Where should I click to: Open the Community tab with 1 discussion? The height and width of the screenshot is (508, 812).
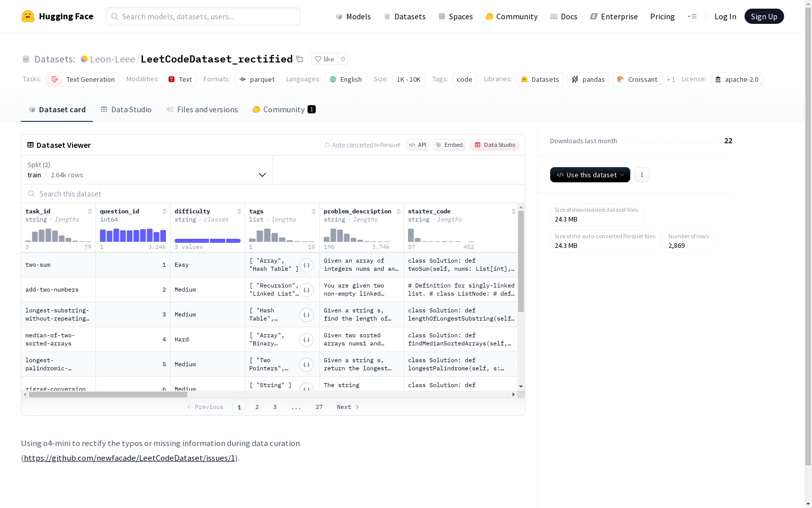pyautogui.click(x=284, y=109)
